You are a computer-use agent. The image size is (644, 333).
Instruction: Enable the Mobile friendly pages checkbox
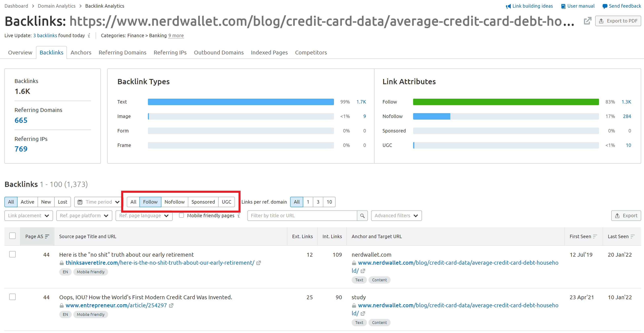(x=181, y=215)
